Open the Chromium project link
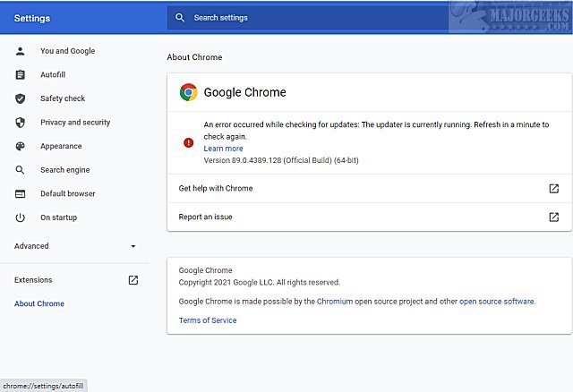573x392 pixels. (335, 302)
